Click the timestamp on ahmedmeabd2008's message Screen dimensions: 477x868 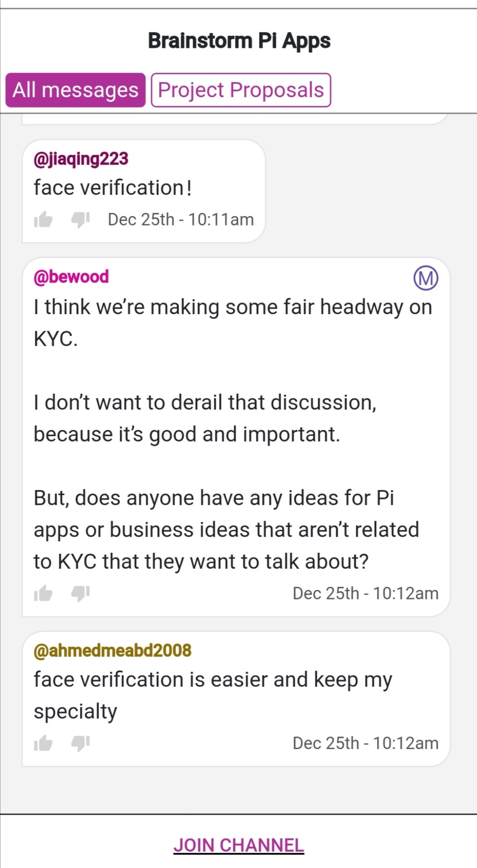coord(365,743)
